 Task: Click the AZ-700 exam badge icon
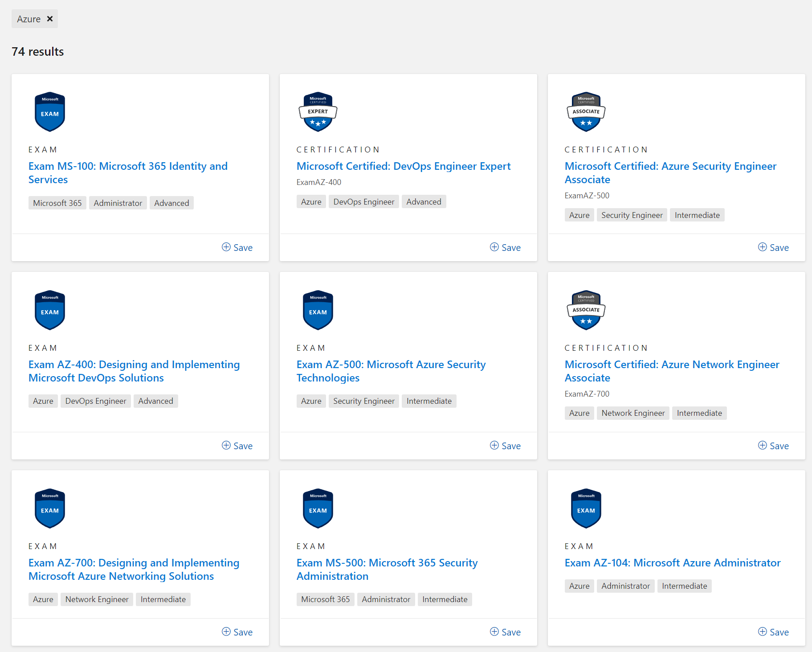point(50,508)
